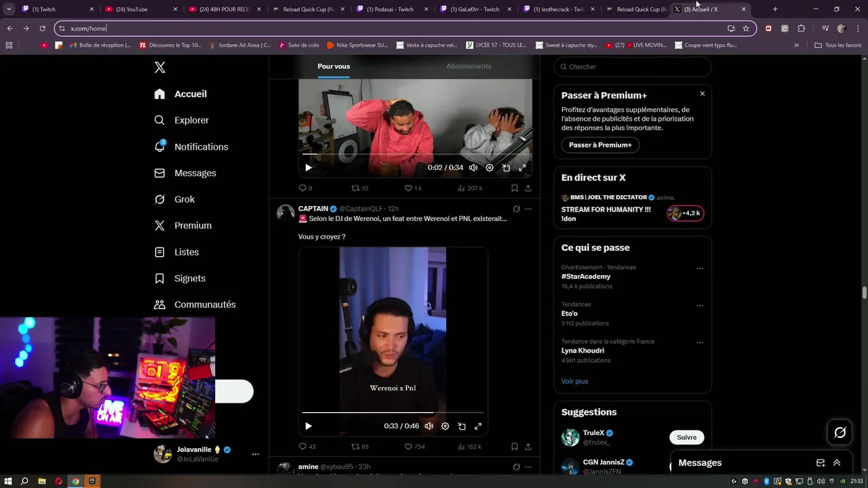
Task: Fullscreen the 0:46 video
Action: pos(478,426)
